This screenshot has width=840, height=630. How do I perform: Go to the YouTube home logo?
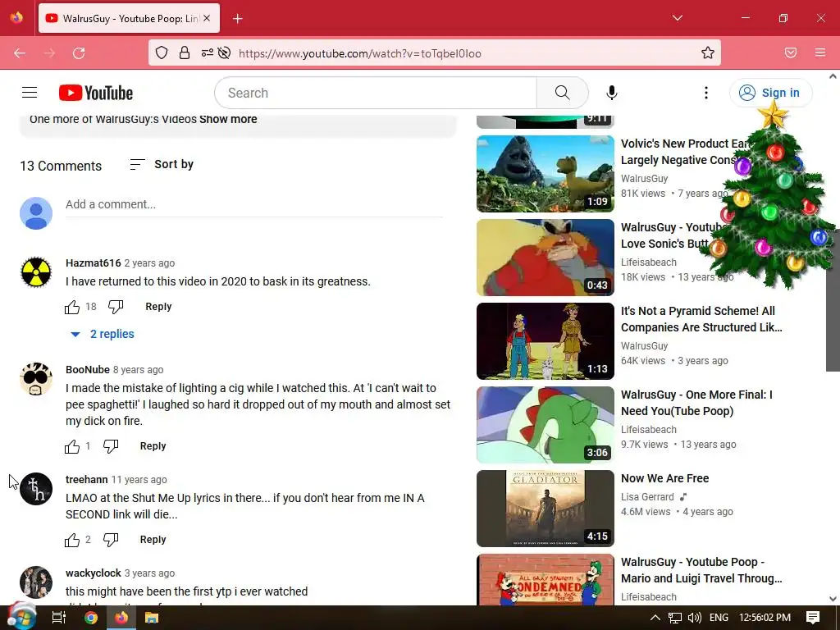point(96,93)
